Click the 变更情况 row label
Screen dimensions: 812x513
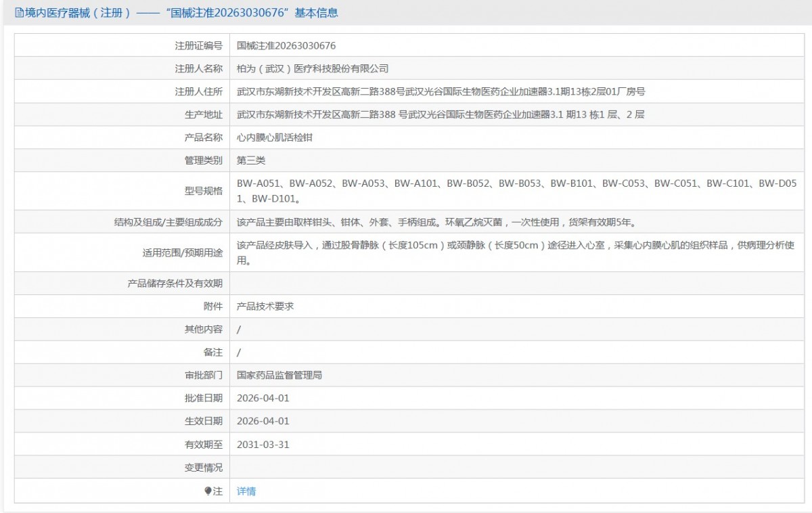tap(203, 468)
